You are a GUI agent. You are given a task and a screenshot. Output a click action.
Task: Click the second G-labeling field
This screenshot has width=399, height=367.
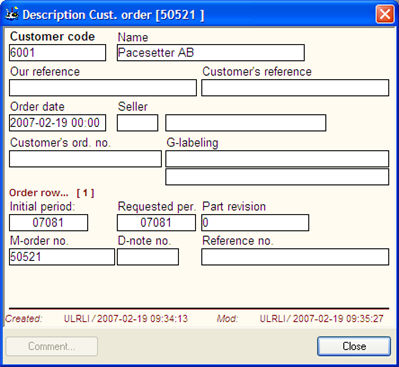277,177
